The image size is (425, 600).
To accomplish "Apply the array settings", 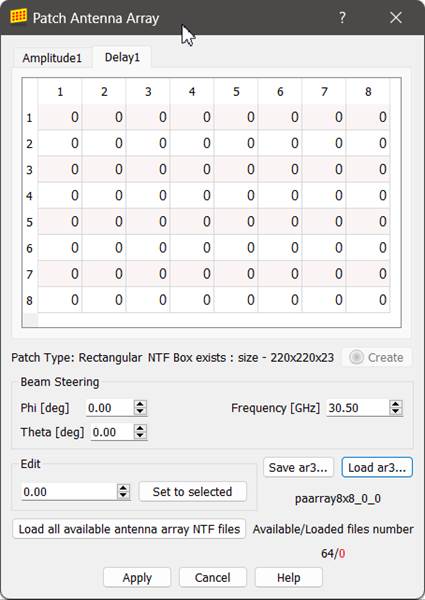I will [x=137, y=577].
